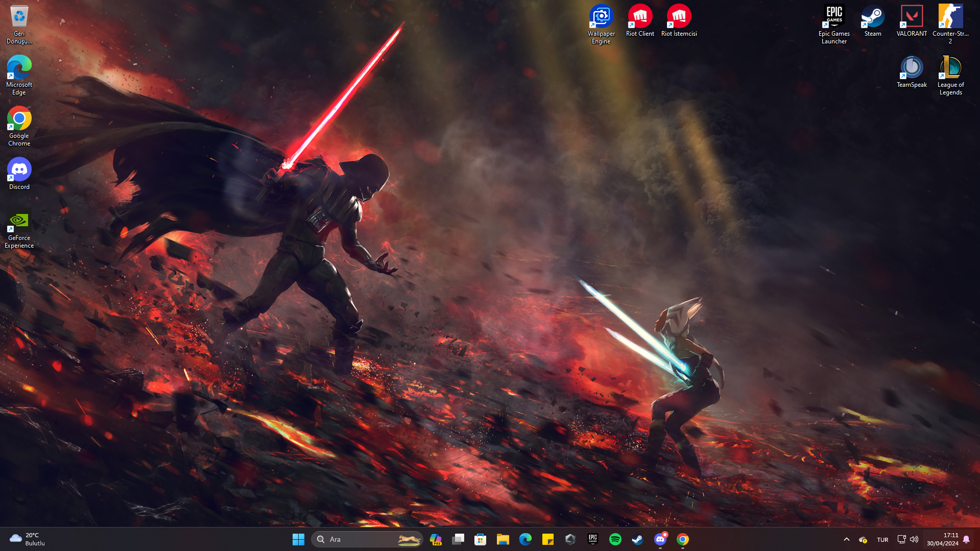Screen dimensions: 980x551
Task: Select the GeForce Experience desktop shortcut
Action: click(19, 229)
